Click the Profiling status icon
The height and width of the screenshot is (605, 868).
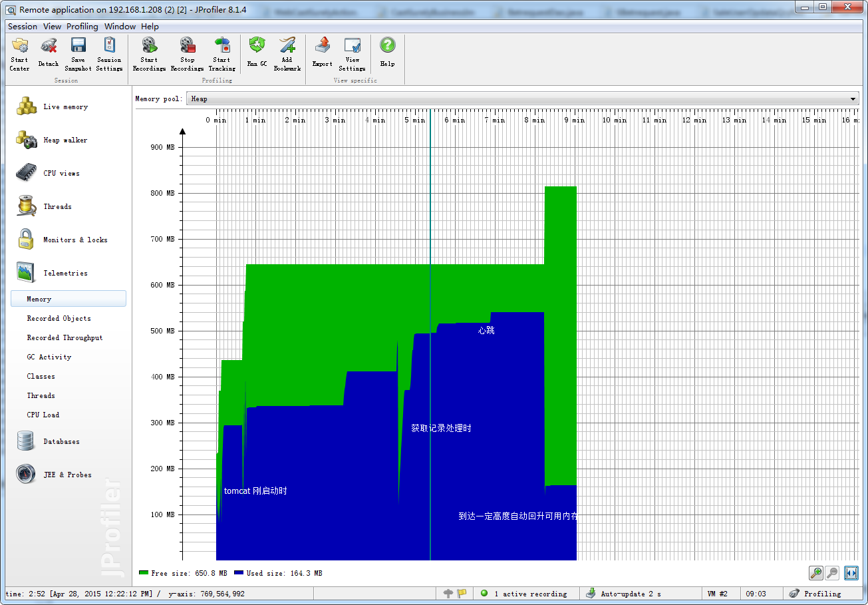click(x=794, y=594)
